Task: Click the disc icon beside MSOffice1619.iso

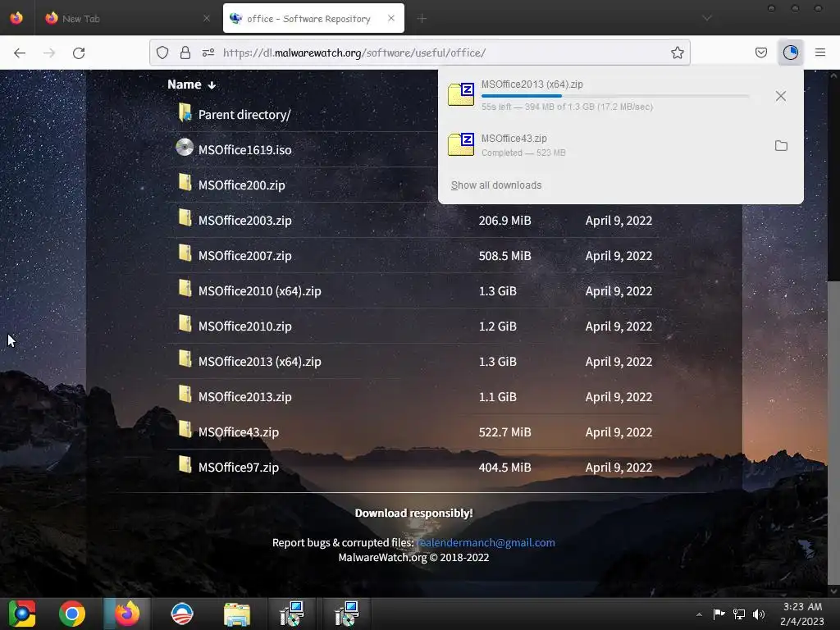Action: click(185, 147)
